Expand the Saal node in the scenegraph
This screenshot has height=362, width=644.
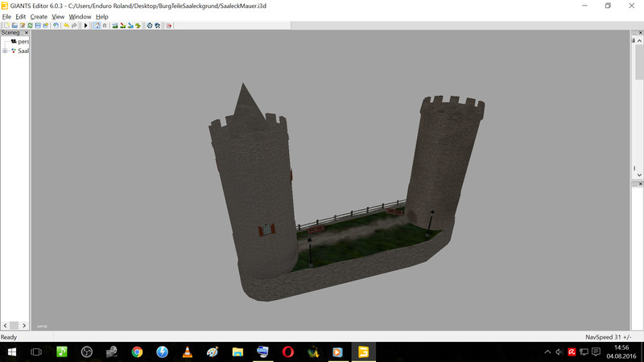click(5, 51)
